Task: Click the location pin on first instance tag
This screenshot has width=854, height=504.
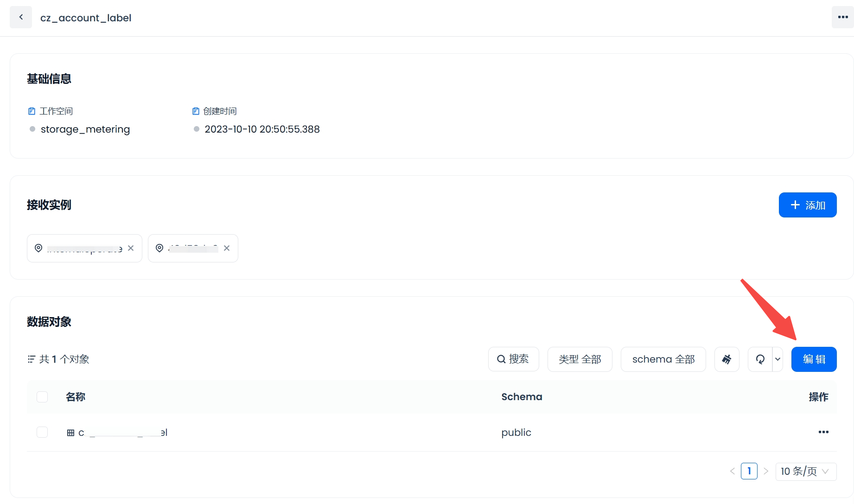Action: [x=38, y=249]
